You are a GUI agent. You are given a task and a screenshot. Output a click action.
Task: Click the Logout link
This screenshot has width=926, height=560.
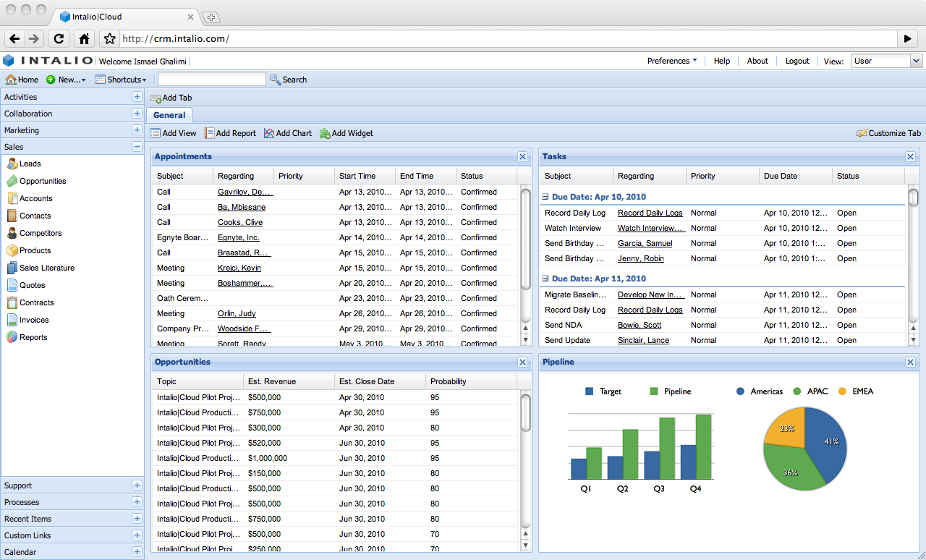coord(797,61)
